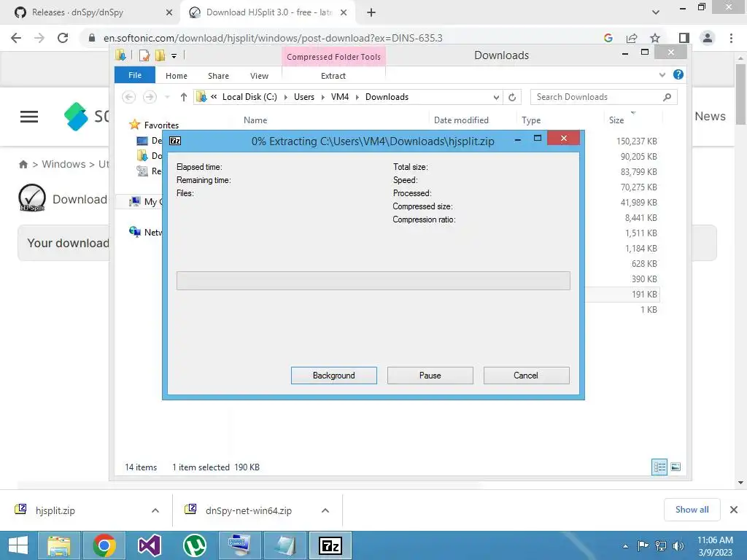Refresh the Downloads folder view
This screenshot has width=747, height=560.
pyautogui.click(x=512, y=97)
